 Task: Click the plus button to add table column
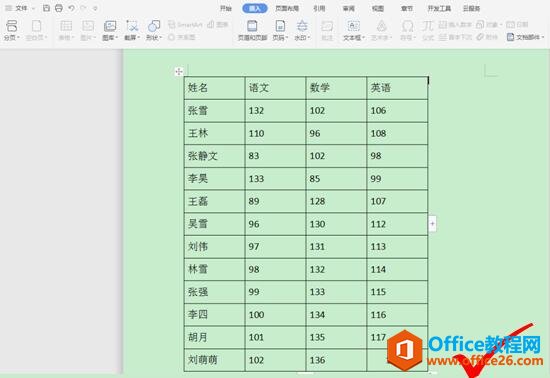tap(432, 223)
